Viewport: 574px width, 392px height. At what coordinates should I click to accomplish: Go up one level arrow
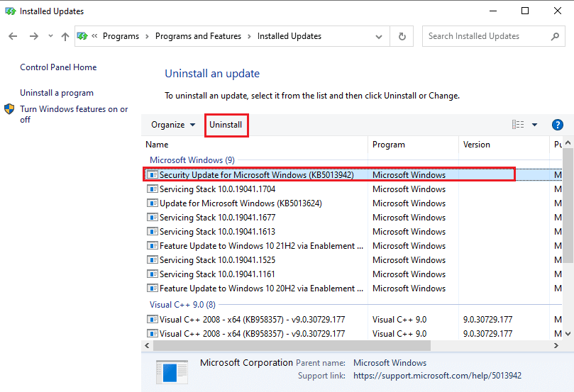click(65, 36)
